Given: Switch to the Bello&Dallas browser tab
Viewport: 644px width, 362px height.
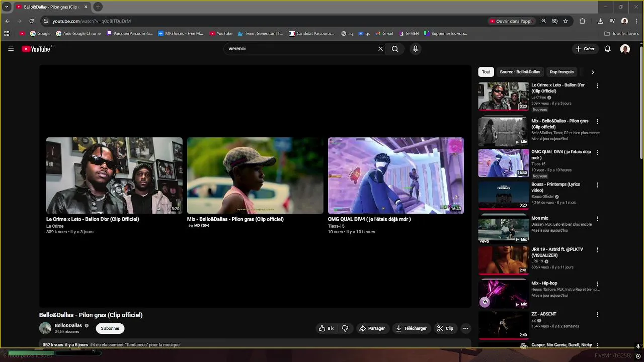Looking at the screenshot, I should 51,7.
